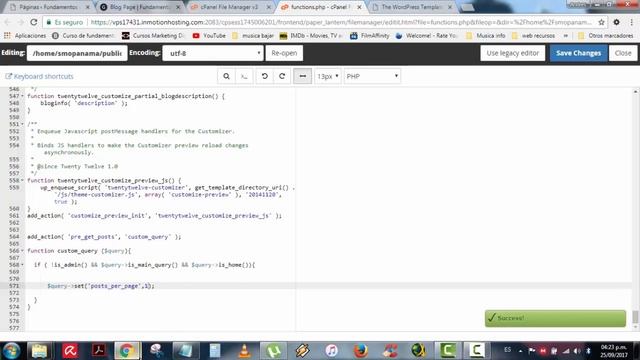Dismiss the green Success notification

pyautogui.click(x=555, y=318)
